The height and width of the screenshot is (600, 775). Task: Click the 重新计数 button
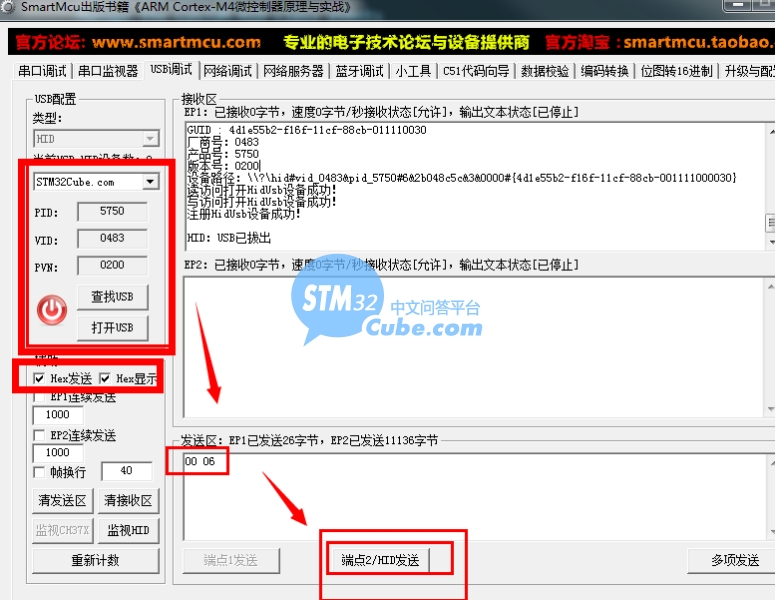(96, 560)
